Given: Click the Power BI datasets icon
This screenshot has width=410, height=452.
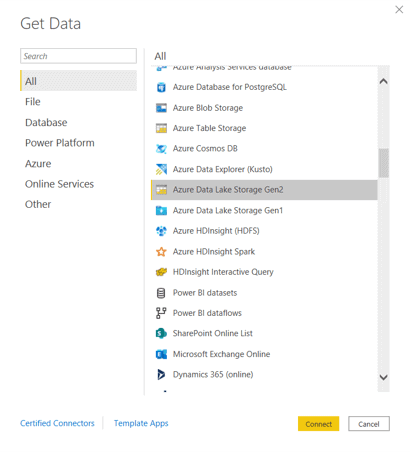Looking at the screenshot, I should coord(161,293).
